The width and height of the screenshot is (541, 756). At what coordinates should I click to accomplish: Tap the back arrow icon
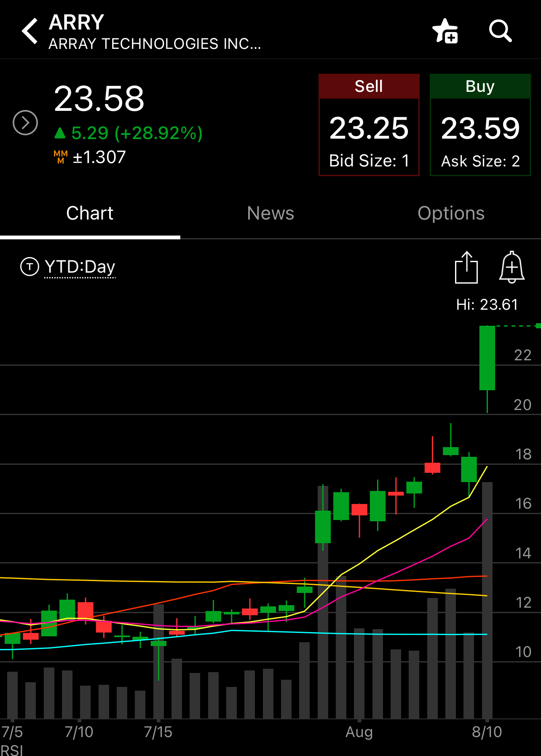tap(30, 31)
